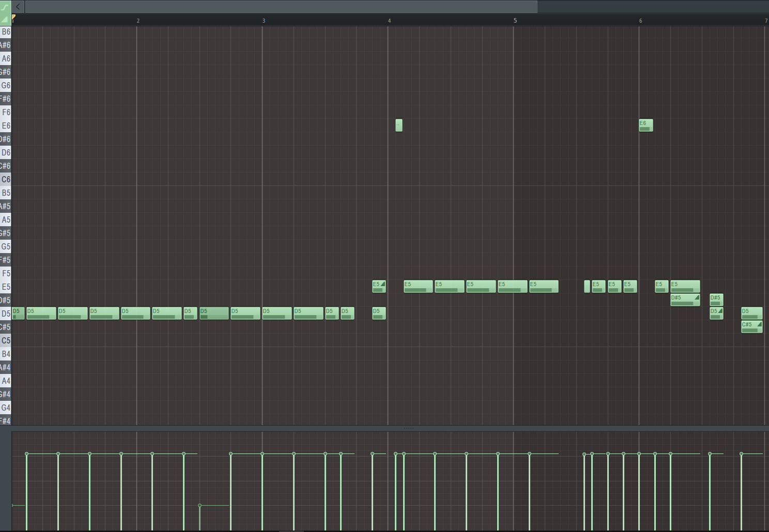Jump to bar 6 on the timeline
Viewport: 769px width, 532px height.
(640, 21)
